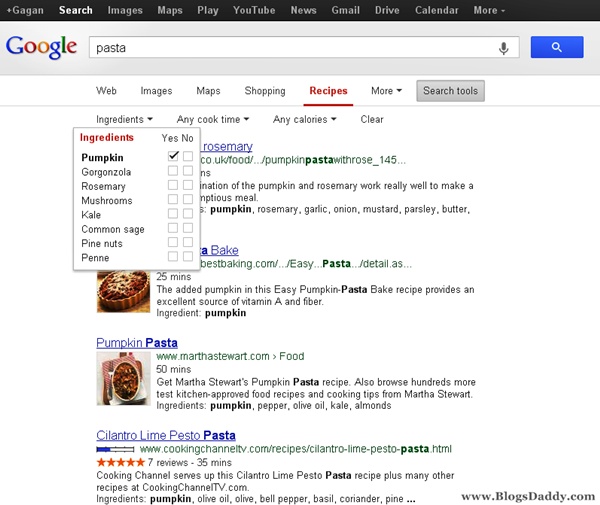This screenshot has height=505, width=600.
Task: Open News in the top bar
Action: tap(303, 10)
